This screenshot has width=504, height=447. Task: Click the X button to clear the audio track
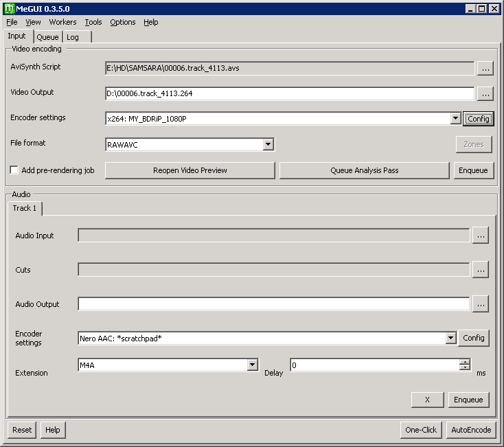pos(427,400)
